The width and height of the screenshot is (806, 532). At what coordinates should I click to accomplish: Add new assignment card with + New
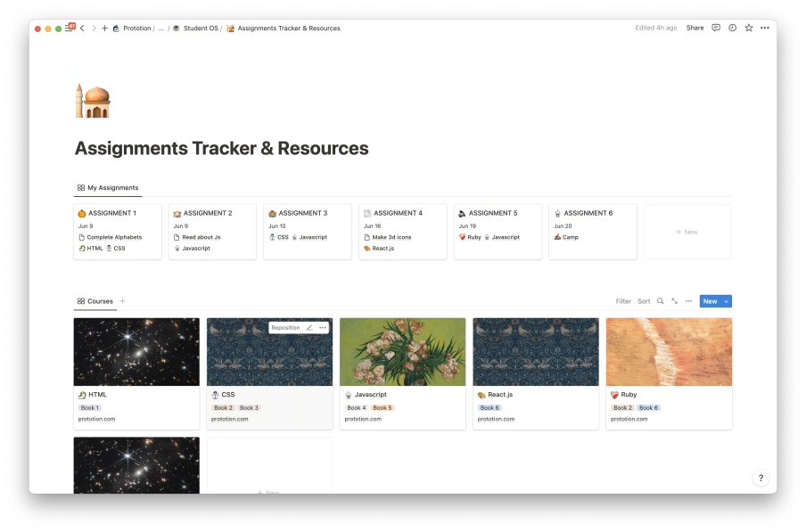tap(687, 232)
